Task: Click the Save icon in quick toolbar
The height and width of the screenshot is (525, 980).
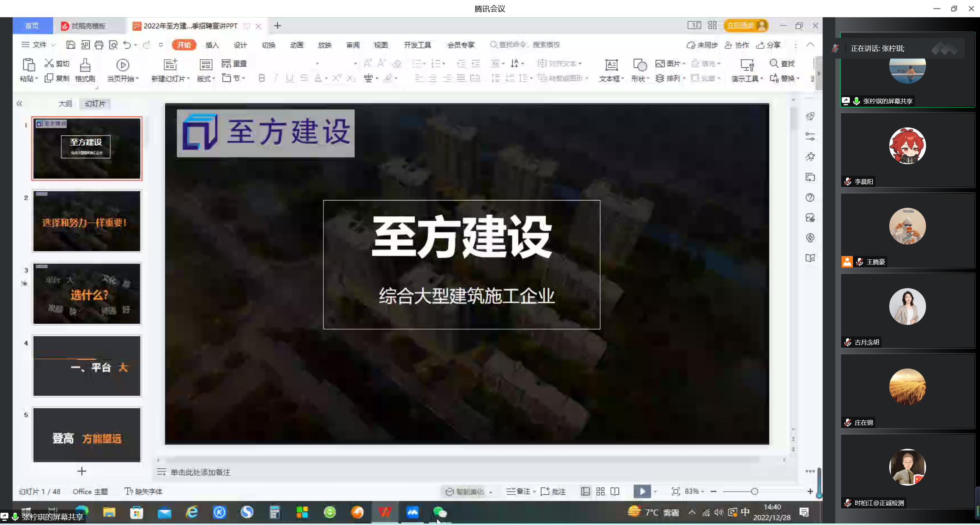Action: click(71, 45)
